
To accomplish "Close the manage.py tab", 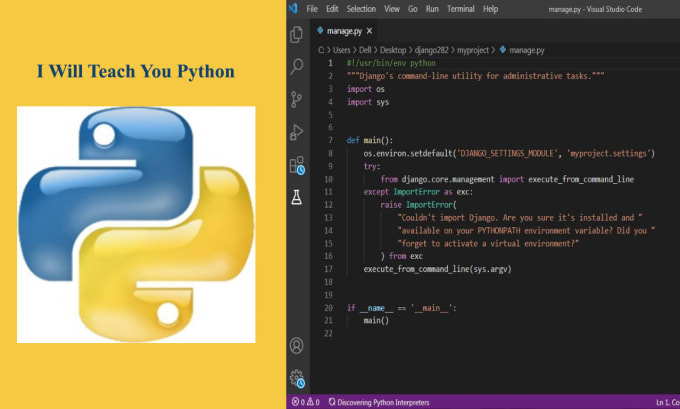I will click(369, 31).
